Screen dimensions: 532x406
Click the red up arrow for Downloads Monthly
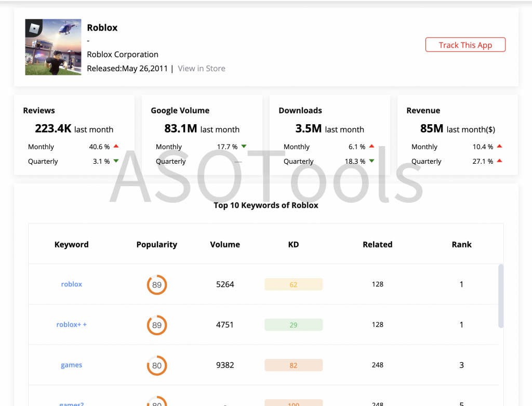tap(371, 146)
